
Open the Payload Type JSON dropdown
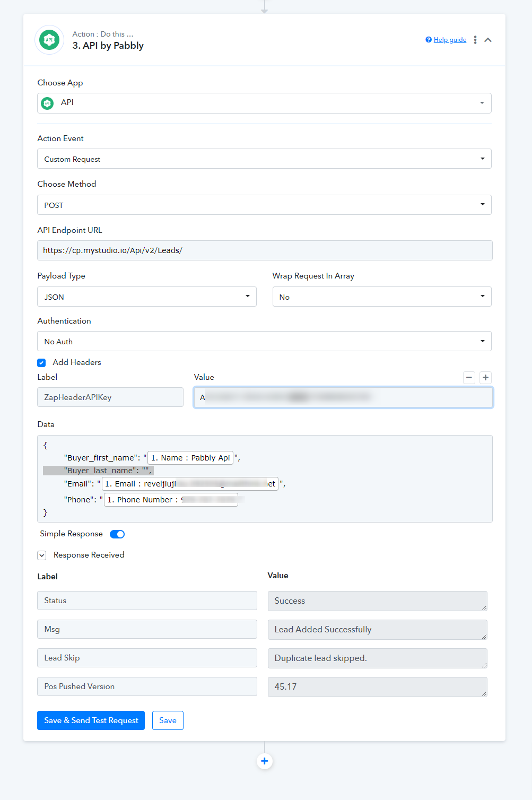[147, 297]
